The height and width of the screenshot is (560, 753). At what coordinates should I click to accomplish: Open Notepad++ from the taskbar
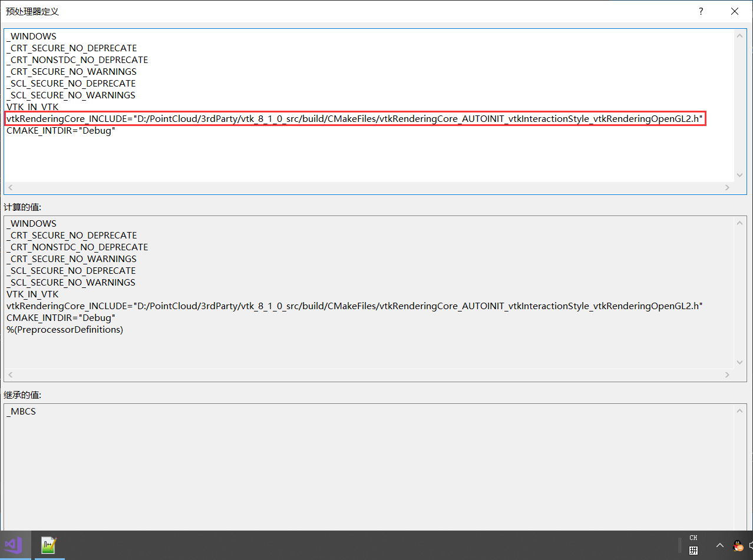(49, 546)
